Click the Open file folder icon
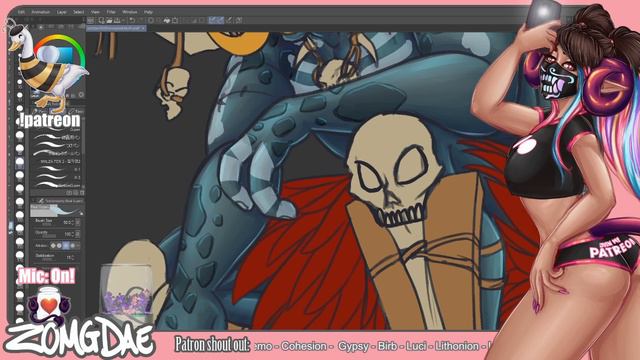640x360 pixels. (x=109, y=20)
